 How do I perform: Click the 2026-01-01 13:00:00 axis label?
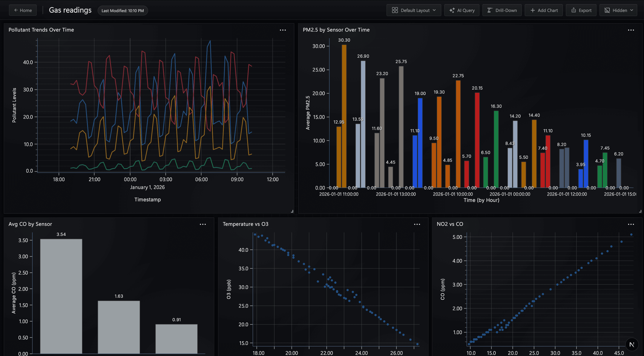click(396, 194)
